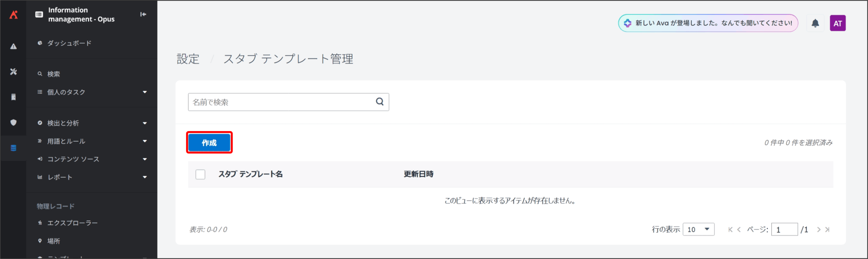868x259 pixels.
Task: Collapse the sidebar navigation panel
Action: pyautogui.click(x=143, y=14)
